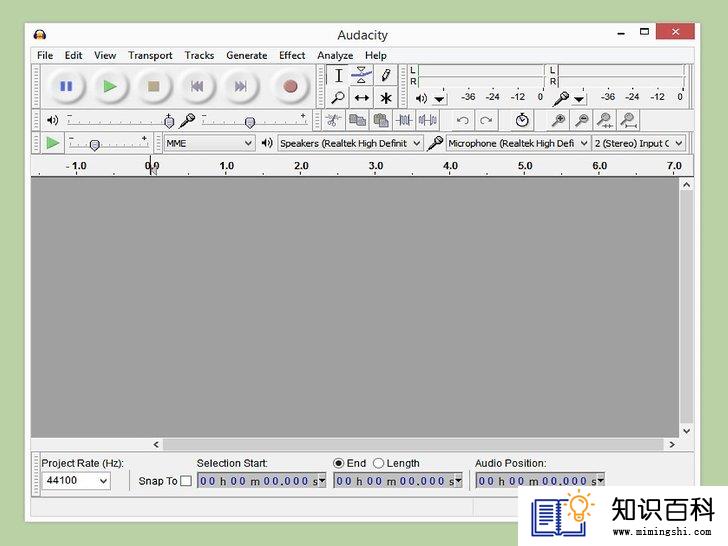
Task: Click the Play-at-Speed green arrow
Action: coord(52,143)
